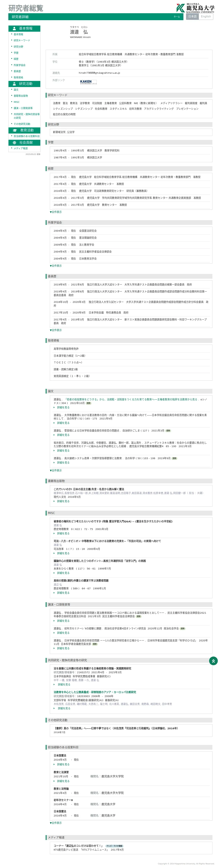Go to 論文 in the sidebar
The image size is (223, 868).
click(x=16, y=90)
